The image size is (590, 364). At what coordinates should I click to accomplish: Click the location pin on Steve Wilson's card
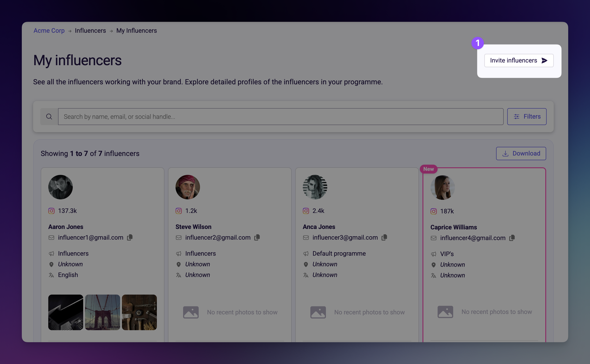[x=179, y=264]
